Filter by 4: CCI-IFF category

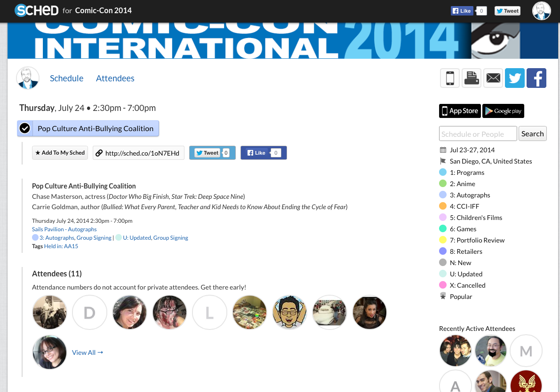[464, 206]
